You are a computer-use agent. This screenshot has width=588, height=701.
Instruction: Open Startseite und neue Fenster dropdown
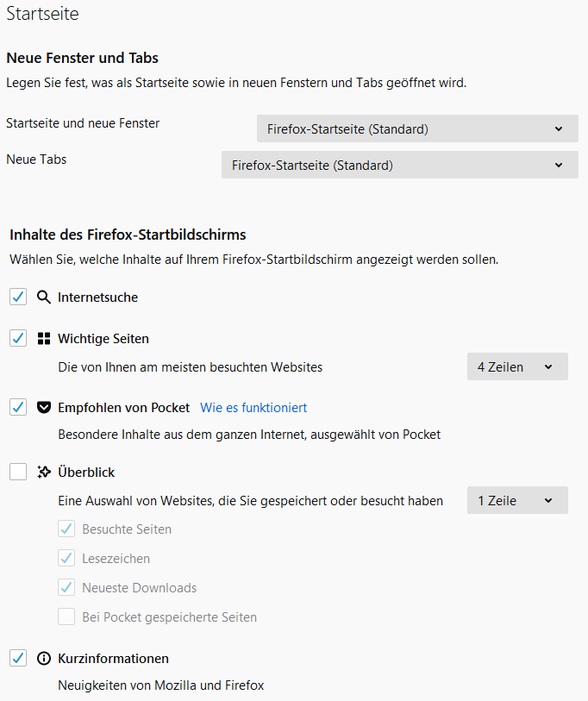[417, 129]
